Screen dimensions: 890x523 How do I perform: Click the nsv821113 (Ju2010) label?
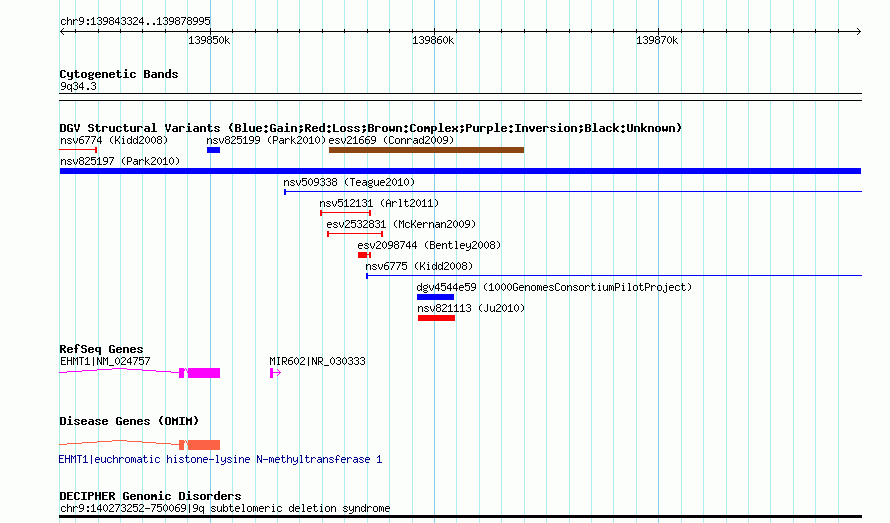click(x=471, y=308)
